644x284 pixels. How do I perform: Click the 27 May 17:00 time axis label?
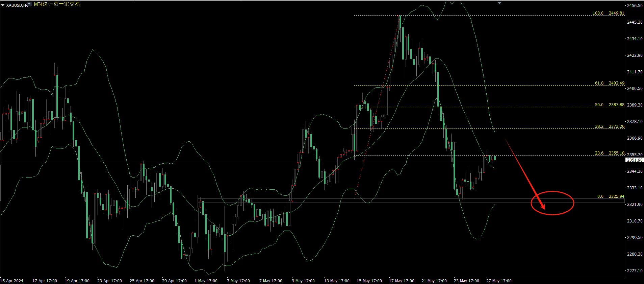[499, 281]
